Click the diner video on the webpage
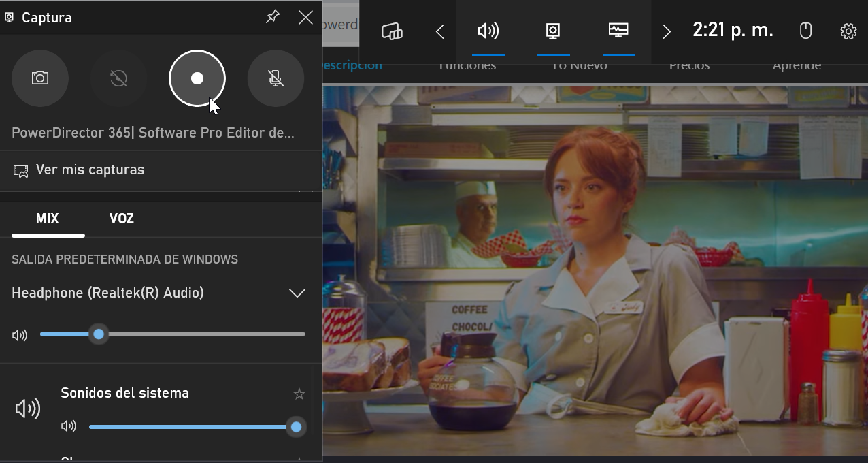Screen dimensions: 868x463 tap(595, 271)
